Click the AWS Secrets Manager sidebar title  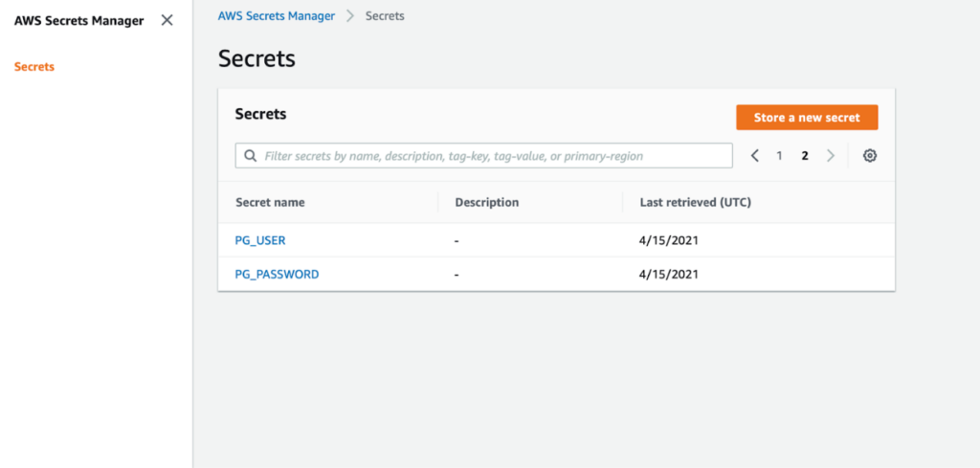(x=78, y=21)
